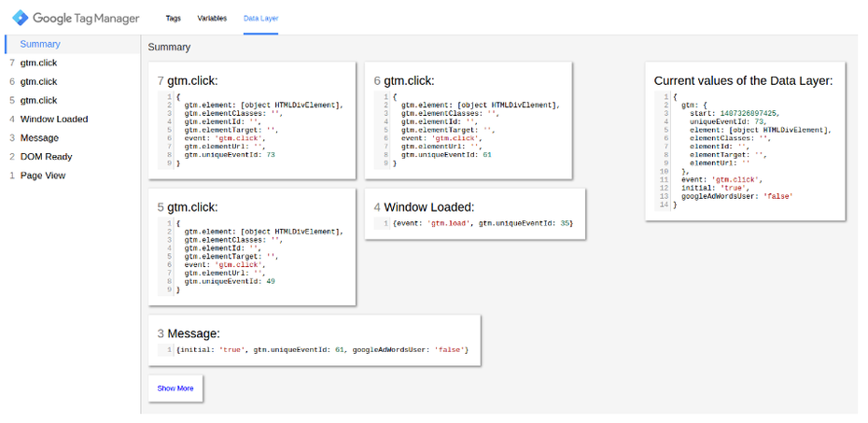Open event 7 gtm.click in sidebar
Image resolution: width=868 pixels, height=423 pixels.
pyautogui.click(x=38, y=63)
